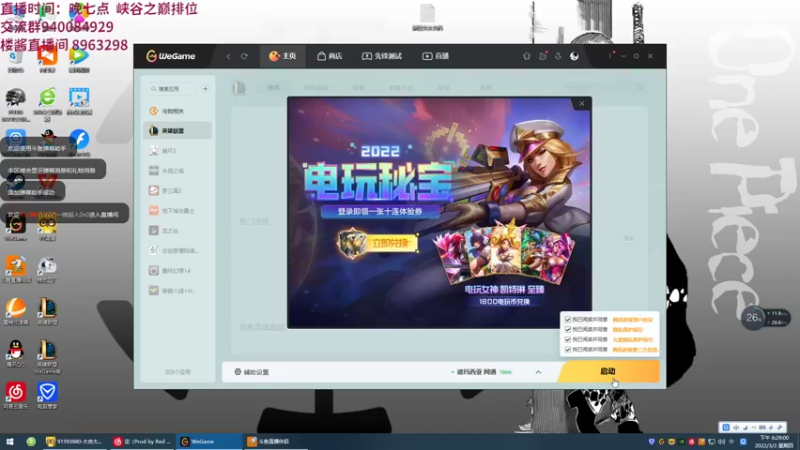Expand the server selection chevron

(538, 372)
